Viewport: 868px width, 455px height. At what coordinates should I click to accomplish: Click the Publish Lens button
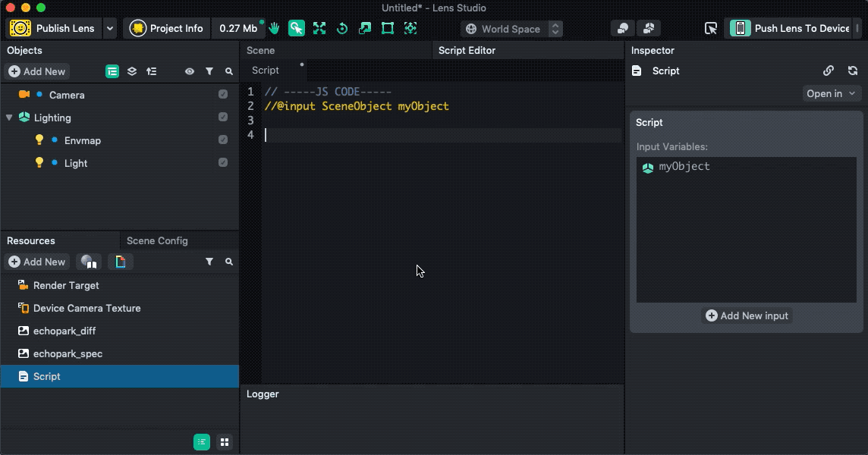(55, 28)
